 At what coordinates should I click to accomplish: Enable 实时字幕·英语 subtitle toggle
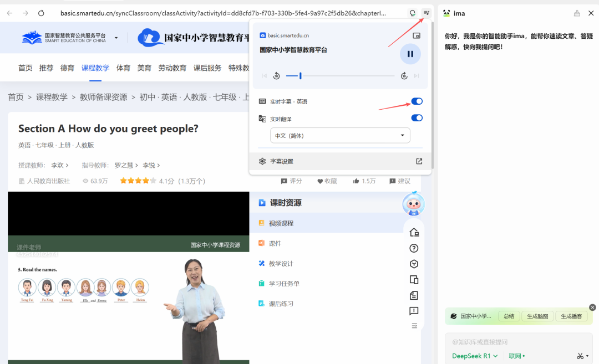pos(417,101)
